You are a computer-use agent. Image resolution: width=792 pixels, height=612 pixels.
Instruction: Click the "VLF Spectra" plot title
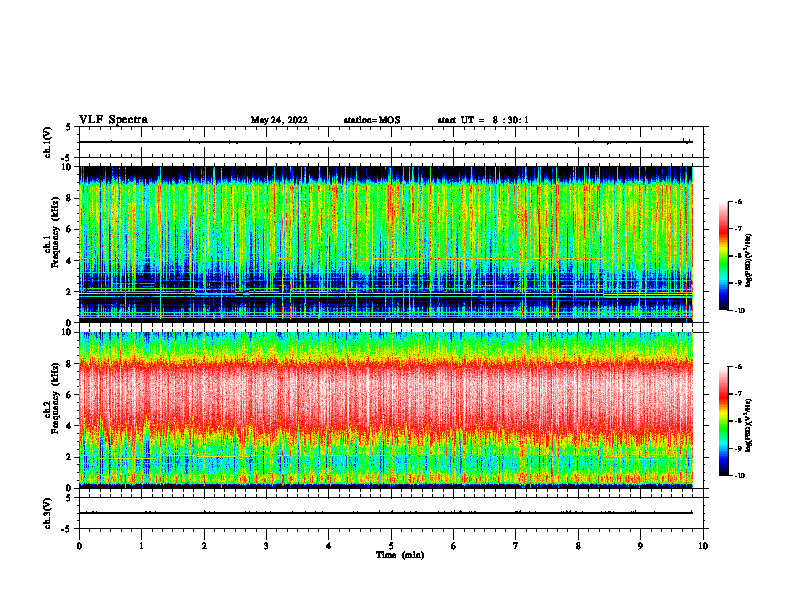coord(113,120)
